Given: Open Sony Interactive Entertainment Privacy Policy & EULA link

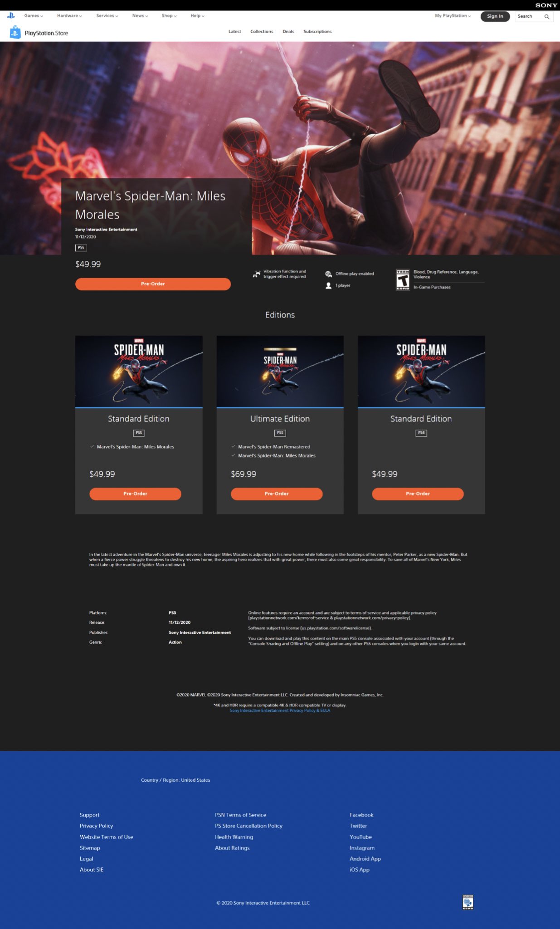Looking at the screenshot, I should (280, 710).
